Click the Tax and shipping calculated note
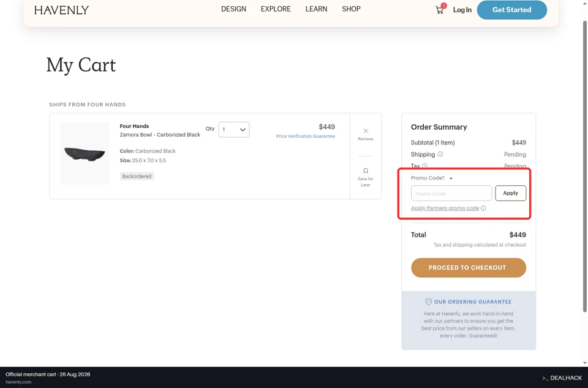 (x=480, y=245)
